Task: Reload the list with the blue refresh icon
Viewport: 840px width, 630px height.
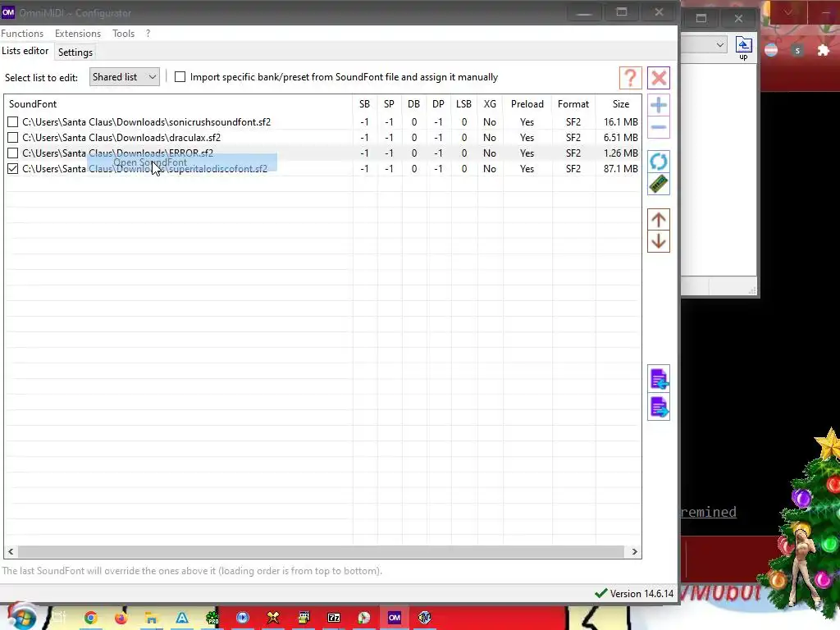Action: (x=659, y=162)
